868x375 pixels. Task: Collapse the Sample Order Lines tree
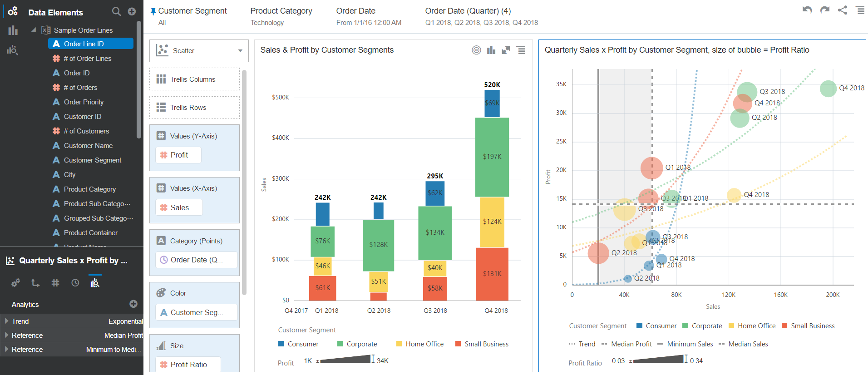[x=34, y=30]
